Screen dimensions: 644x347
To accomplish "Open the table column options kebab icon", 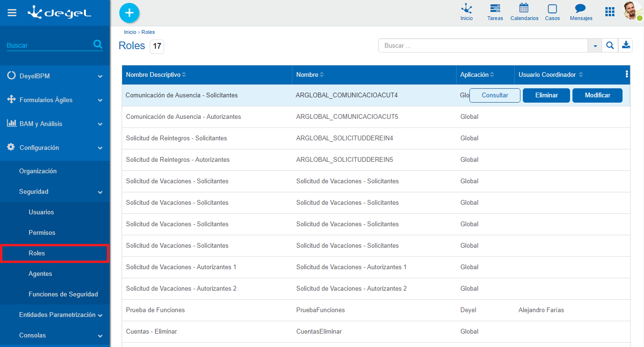I will 626,74.
